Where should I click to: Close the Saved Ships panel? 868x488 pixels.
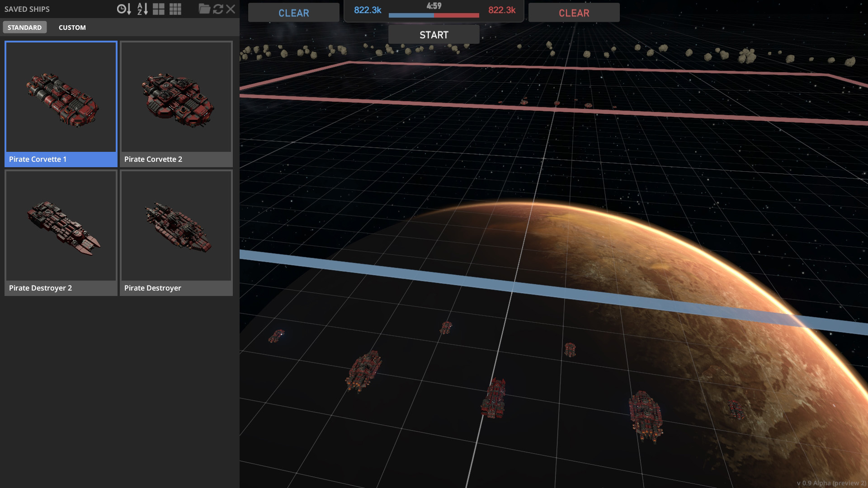pyautogui.click(x=231, y=9)
